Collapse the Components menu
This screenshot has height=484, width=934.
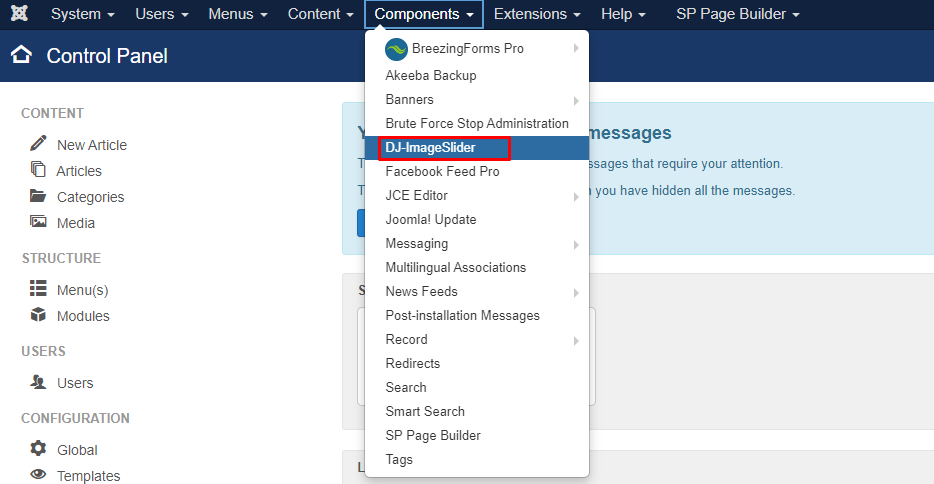tap(424, 14)
